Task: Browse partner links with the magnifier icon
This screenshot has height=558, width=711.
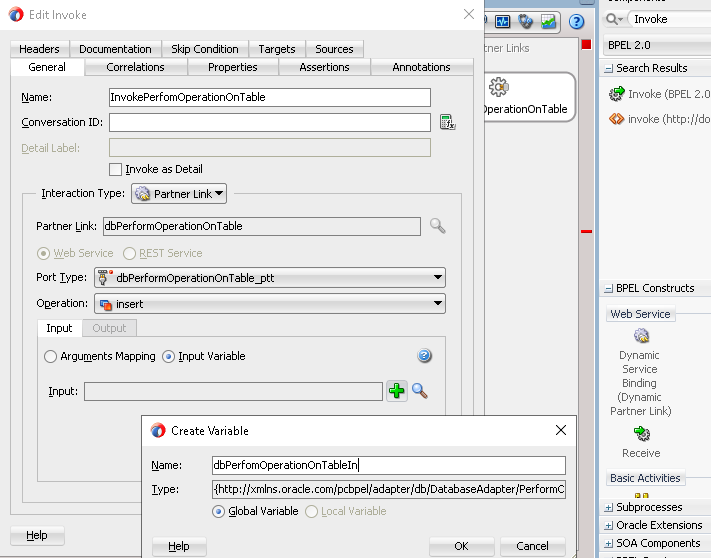Action: pyautogui.click(x=438, y=226)
